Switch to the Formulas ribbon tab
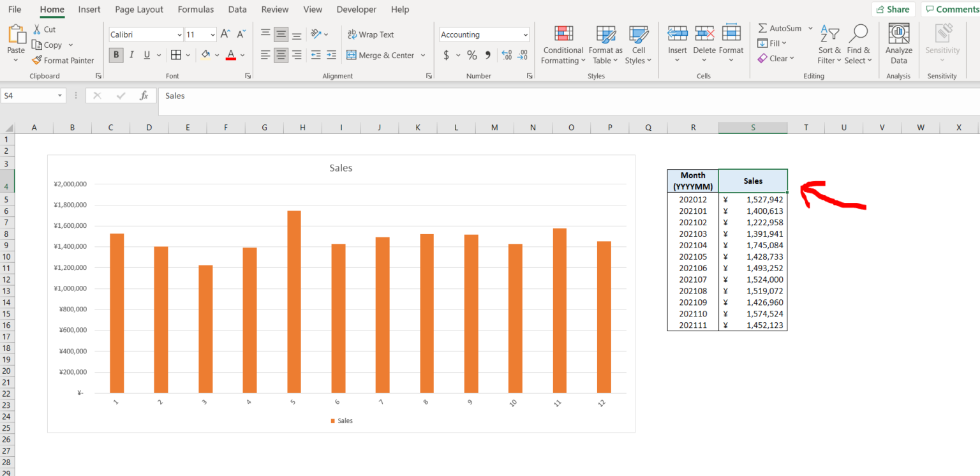This screenshot has width=980, height=476. 195,9
